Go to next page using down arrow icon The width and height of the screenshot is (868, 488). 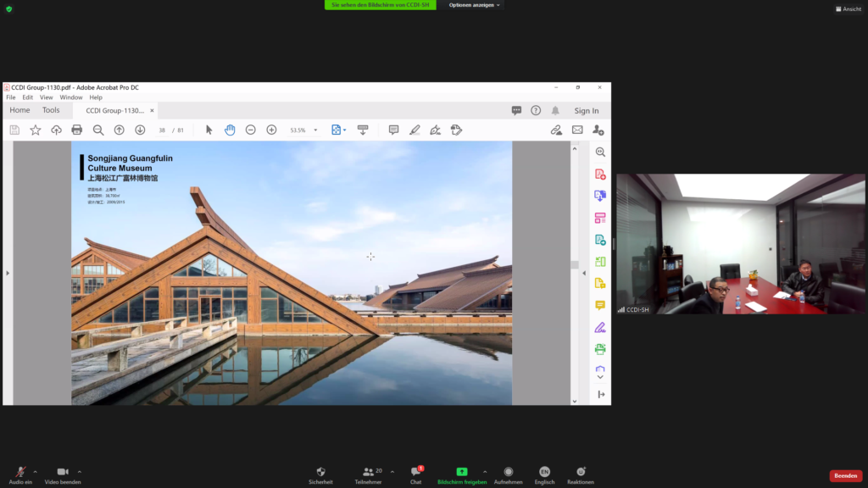point(140,130)
